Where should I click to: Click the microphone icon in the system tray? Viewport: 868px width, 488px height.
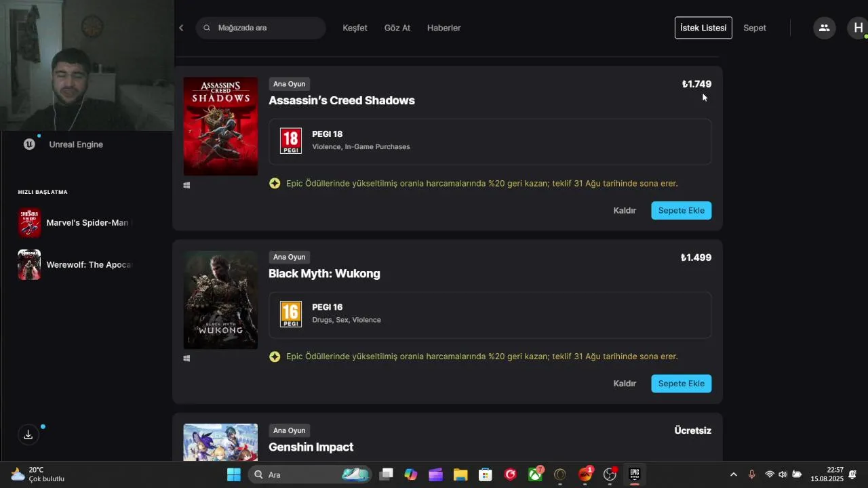[x=751, y=474]
